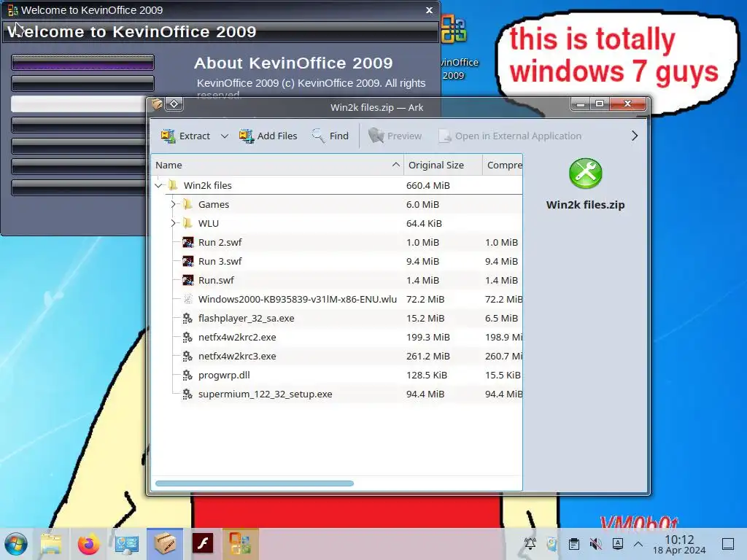Select the netfx4w2krc3.exe icon
Image resolution: width=747 pixels, height=560 pixels.
coord(187,356)
